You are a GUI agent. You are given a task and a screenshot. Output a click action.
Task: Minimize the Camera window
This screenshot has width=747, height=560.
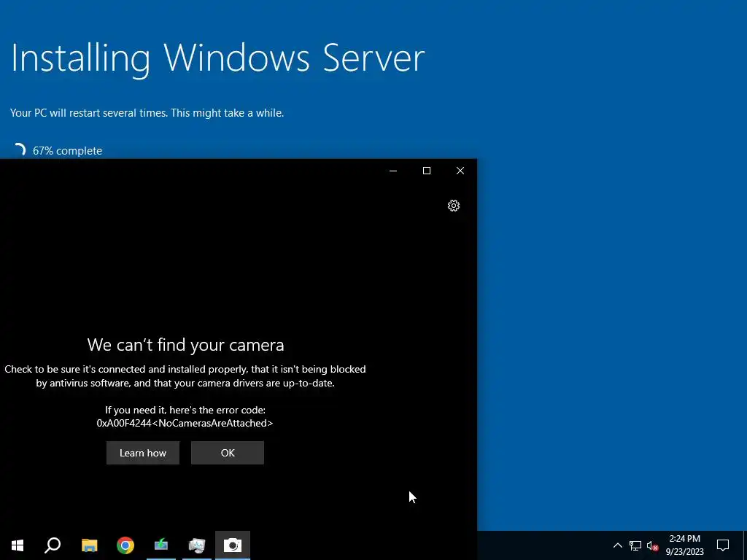pyautogui.click(x=393, y=171)
